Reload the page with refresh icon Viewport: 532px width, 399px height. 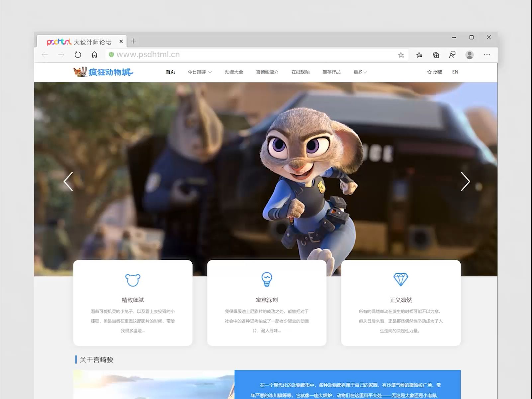pos(78,55)
